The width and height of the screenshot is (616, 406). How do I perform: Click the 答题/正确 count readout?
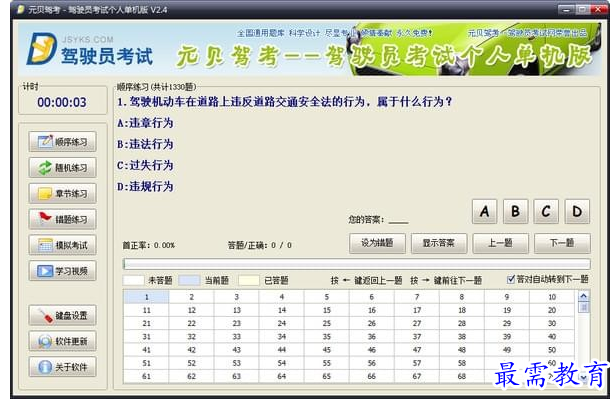[260, 245]
